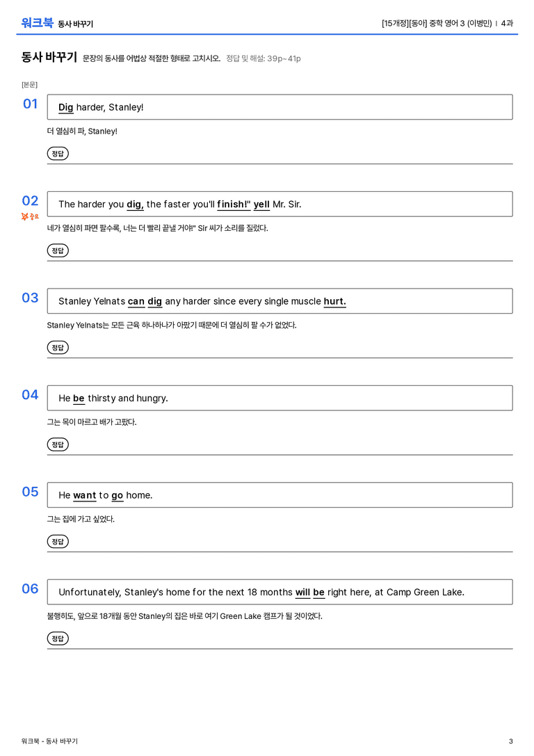Click the 정답 badge under question 01

coord(58,154)
